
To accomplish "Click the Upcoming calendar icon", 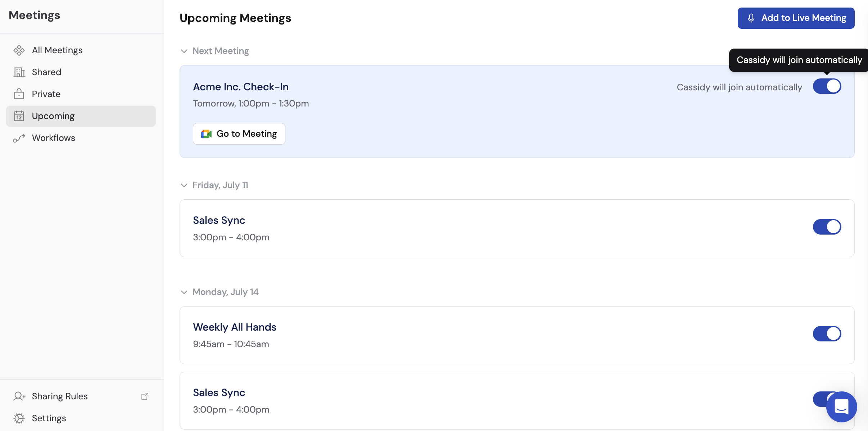I will [20, 116].
